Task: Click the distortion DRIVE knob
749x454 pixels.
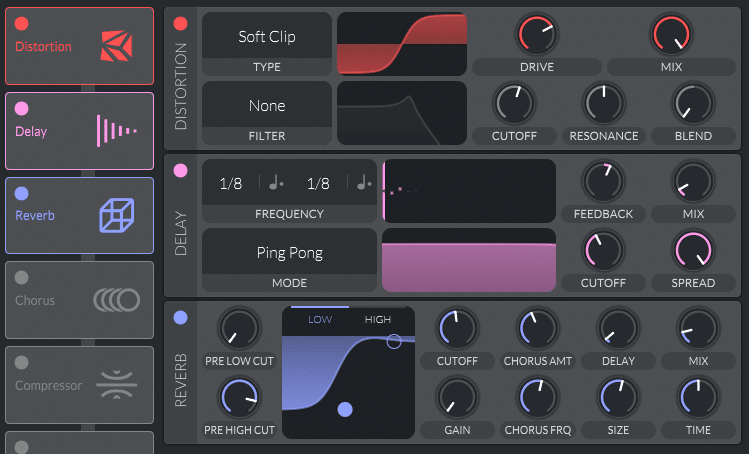Action: (x=536, y=34)
